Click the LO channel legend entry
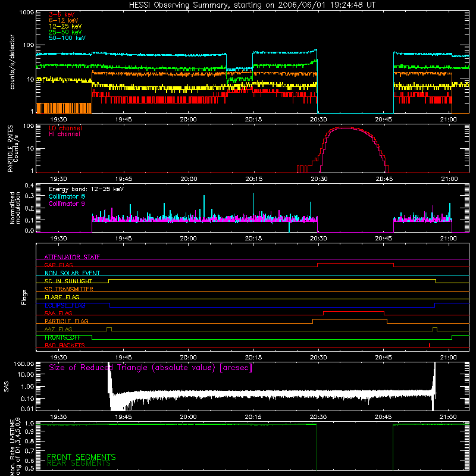Screen dimensions: 476x476 point(65,128)
